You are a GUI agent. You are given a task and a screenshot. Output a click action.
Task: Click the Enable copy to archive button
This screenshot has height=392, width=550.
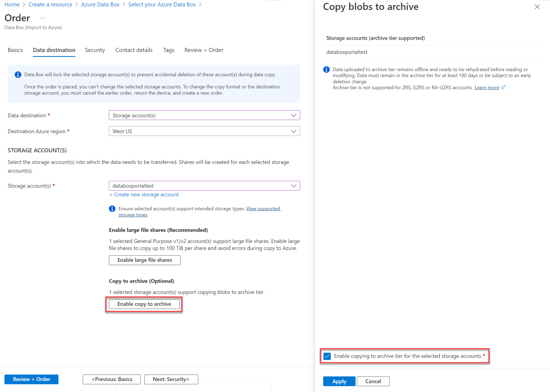point(144,304)
